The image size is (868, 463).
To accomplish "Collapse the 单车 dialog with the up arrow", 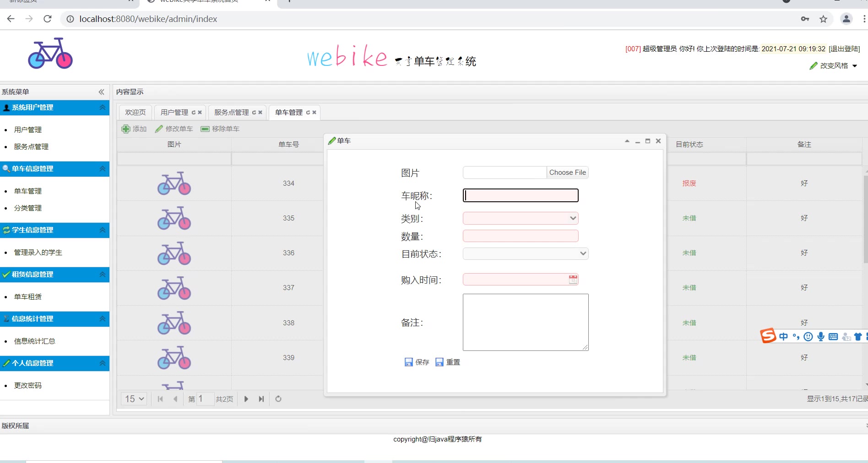I will pyautogui.click(x=627, y=141).
